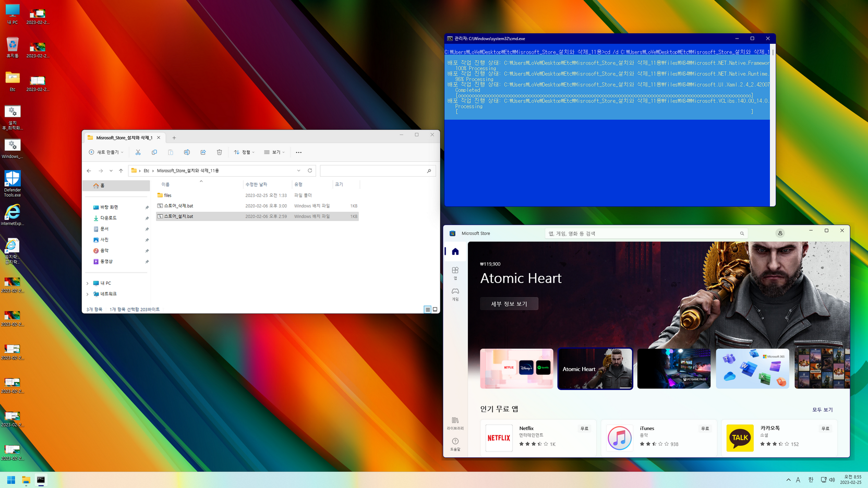Click Etc in the Explorer address breadcrumb
Viewport: 868px width, 488px height.
pos(147,170)
